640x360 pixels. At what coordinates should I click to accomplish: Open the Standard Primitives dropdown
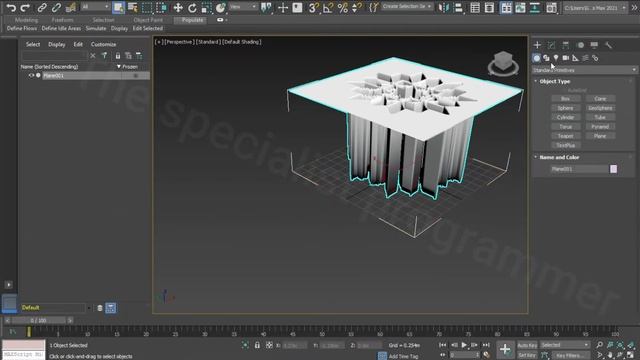click(584, 70)
